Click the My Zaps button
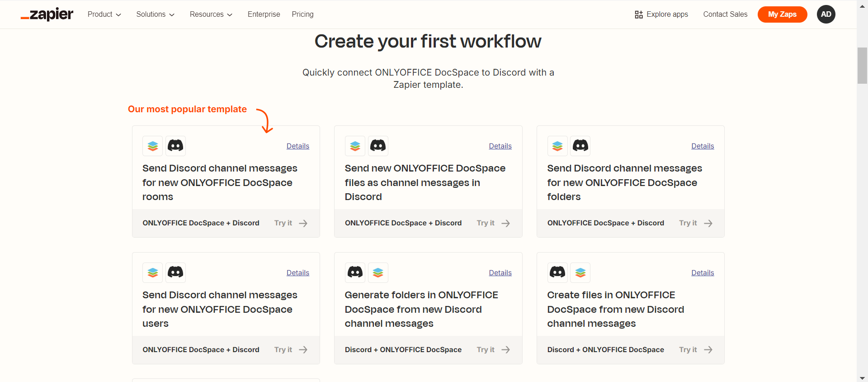868x382 pixels. point(783,14)
